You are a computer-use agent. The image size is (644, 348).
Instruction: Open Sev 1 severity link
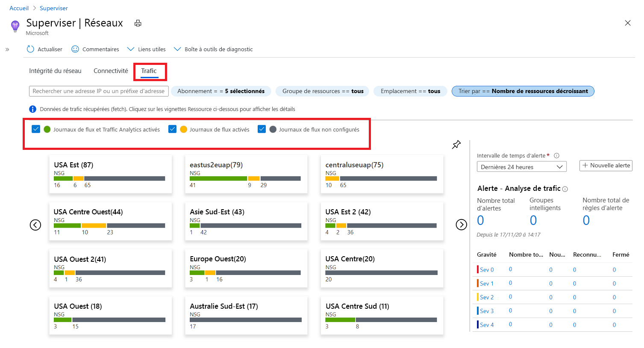coord(487,284)
